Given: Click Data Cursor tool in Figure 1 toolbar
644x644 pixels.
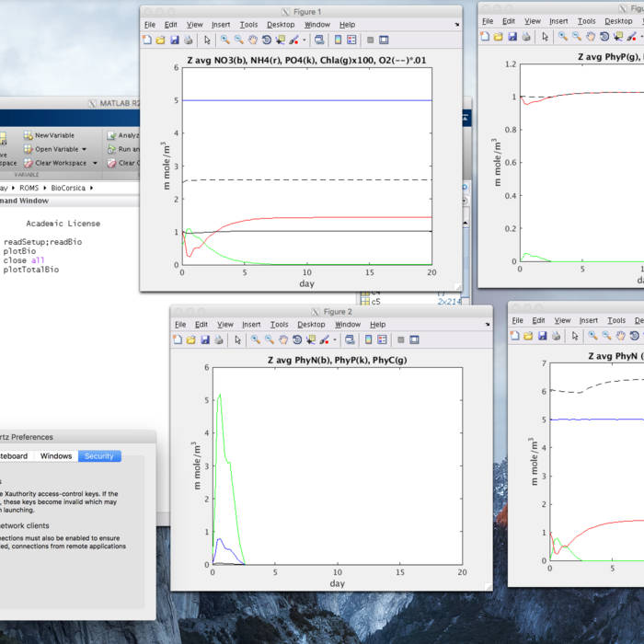Looking at the screenshot, I should tap(282, 40).
